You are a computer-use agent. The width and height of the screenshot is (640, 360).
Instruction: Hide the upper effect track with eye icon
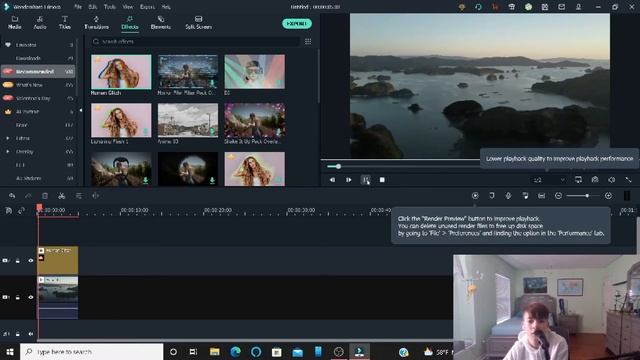tap(31, 260)
